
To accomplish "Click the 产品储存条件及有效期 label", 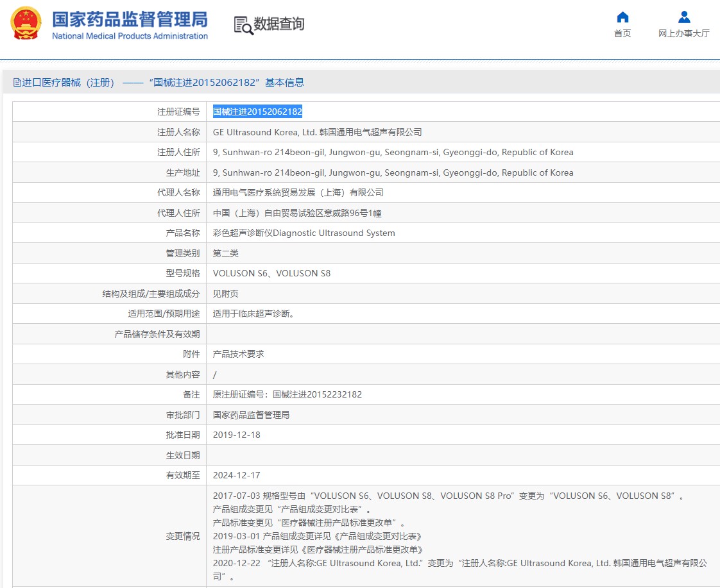I will (x=157, y=334).
